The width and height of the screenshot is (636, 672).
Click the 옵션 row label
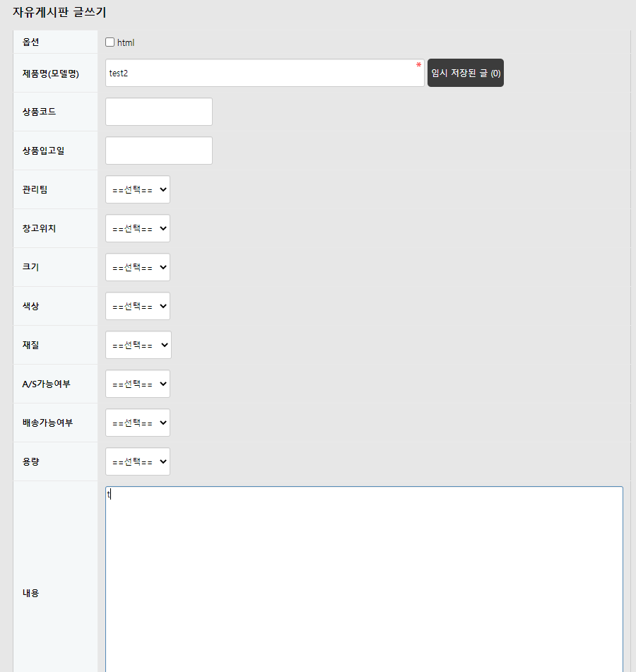point(30,42)
